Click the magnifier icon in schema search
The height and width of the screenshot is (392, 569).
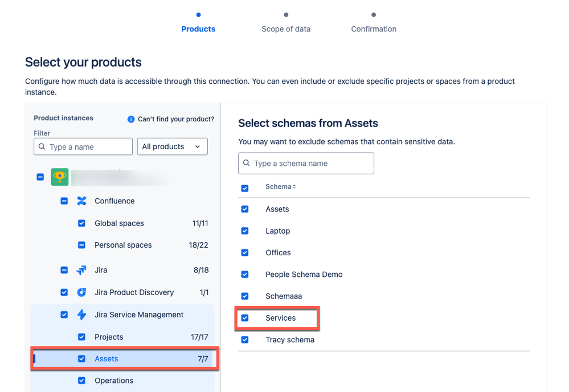[247, 163]
